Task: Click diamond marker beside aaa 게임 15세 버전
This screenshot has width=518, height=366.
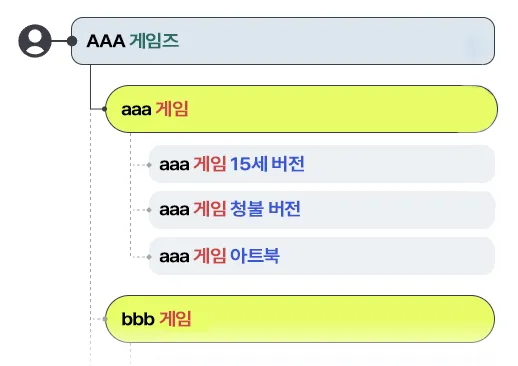Action: (x=149, y=165)
